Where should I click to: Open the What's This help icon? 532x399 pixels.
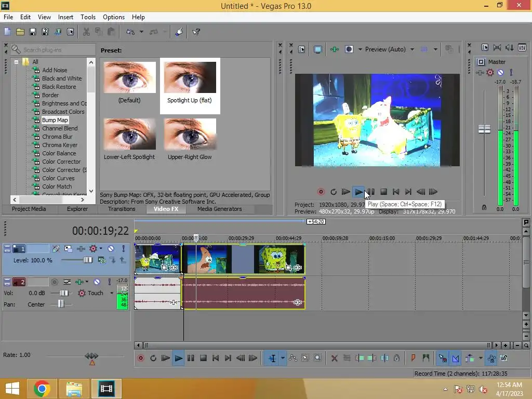196,32
